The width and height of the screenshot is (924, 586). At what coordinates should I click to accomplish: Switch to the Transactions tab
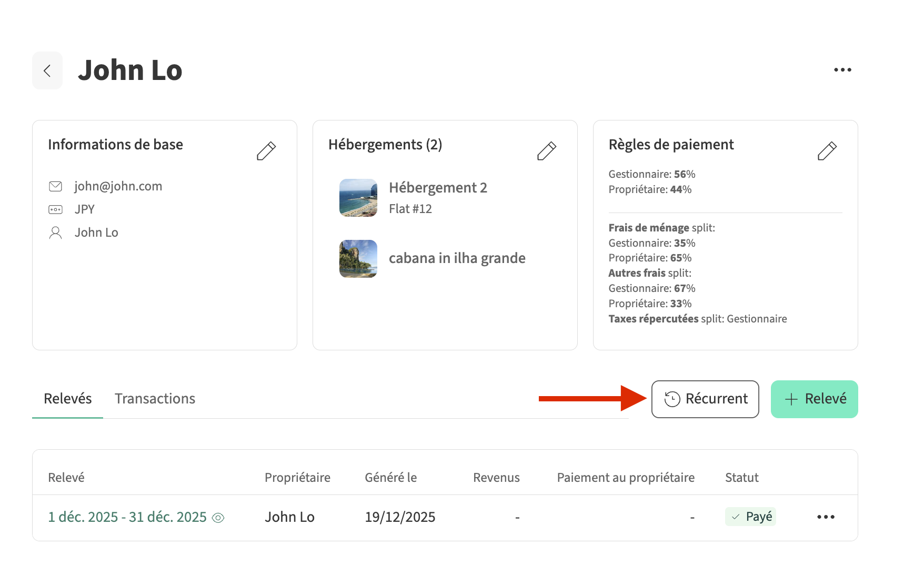click(155, 399)
